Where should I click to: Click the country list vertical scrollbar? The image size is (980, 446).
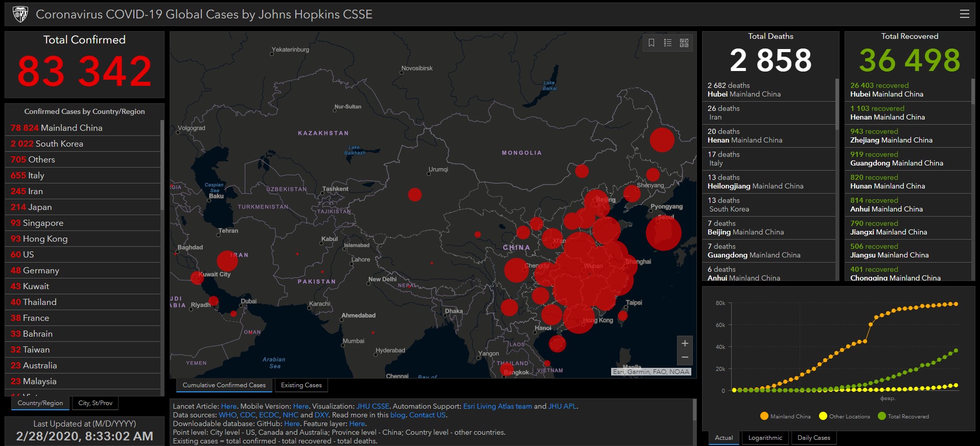click(x=162, y=163)
